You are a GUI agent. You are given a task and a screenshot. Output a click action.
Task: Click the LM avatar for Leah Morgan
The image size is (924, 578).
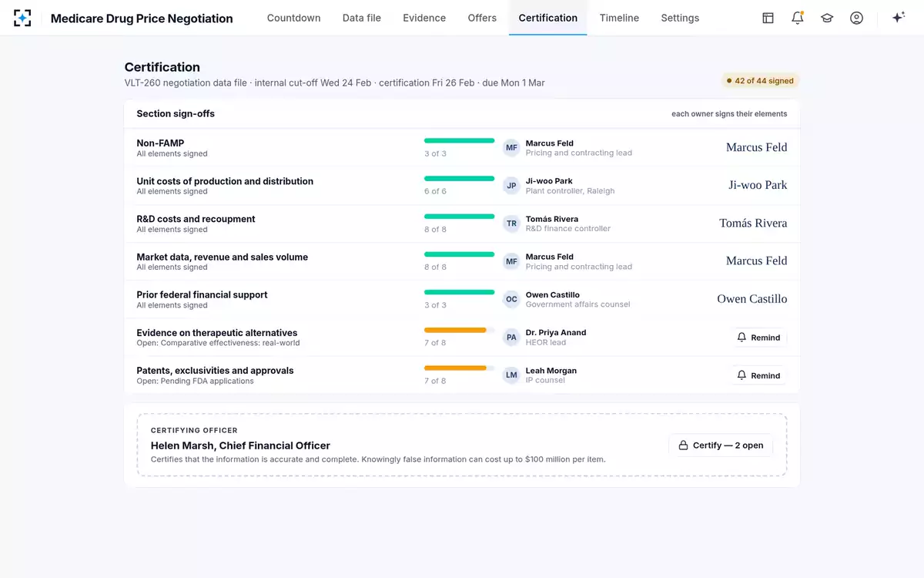[x=511, y=375]
